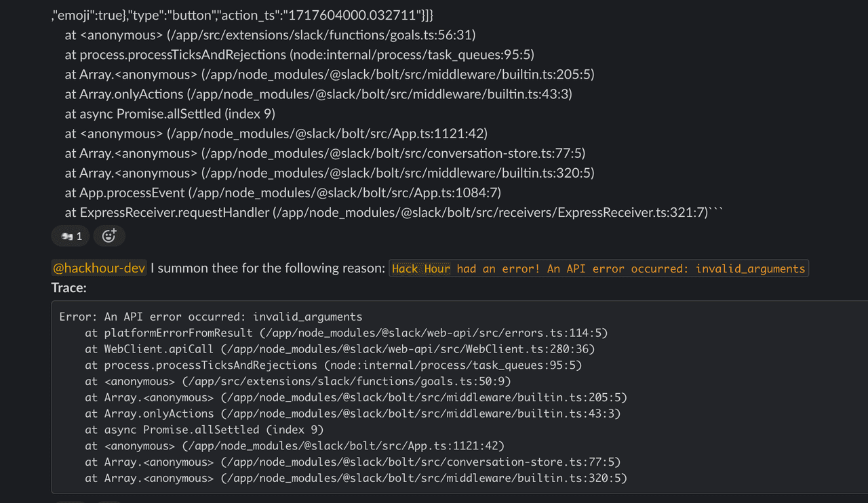
Task: Click "Error: An API error occurred" code block line
Action: pos(210,317)
